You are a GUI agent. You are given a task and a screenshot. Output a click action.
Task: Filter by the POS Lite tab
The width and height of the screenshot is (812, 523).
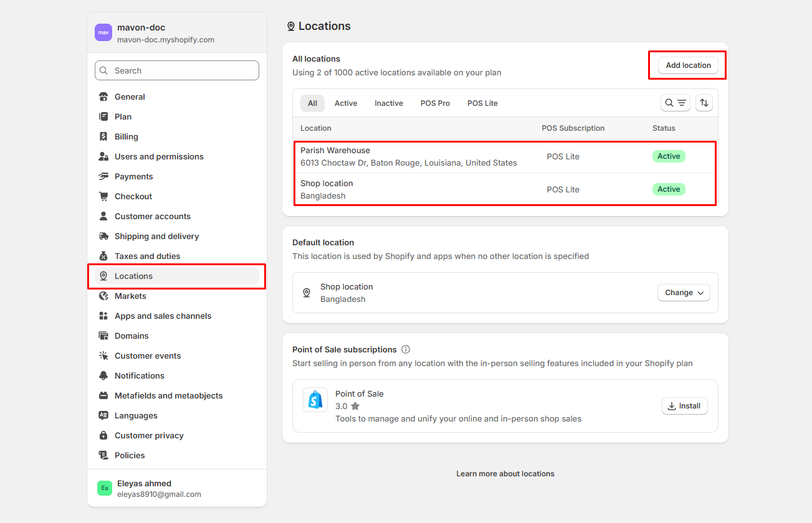pos(482,103)
